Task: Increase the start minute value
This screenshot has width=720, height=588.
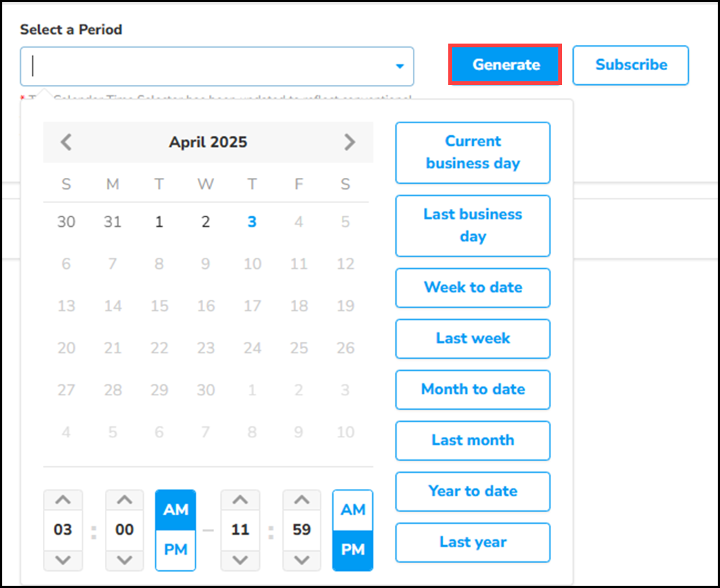Action: pyautogui.click(x=125, y=501)
